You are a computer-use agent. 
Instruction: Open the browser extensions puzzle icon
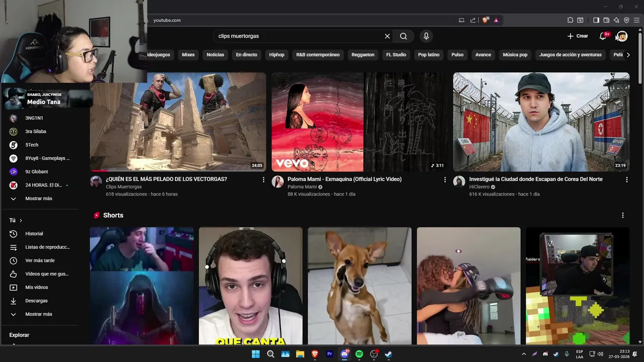click(x=570, y=20)
